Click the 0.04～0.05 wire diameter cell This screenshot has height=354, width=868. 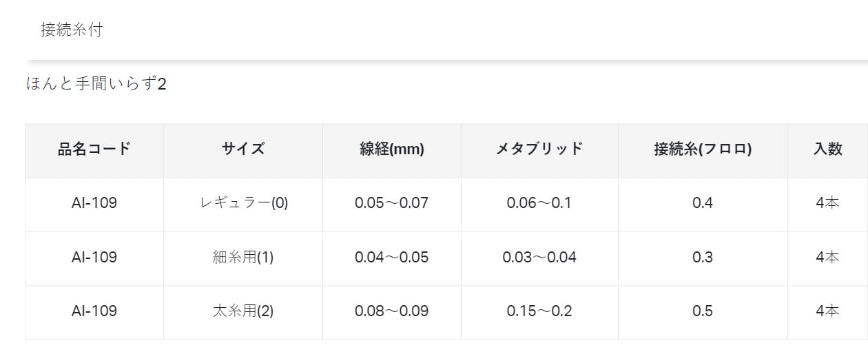pos(391,257)
